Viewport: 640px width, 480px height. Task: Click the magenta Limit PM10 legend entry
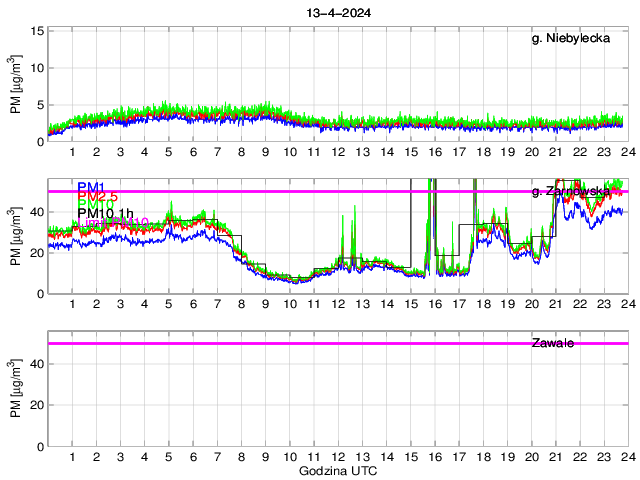(x=113, y=222)
